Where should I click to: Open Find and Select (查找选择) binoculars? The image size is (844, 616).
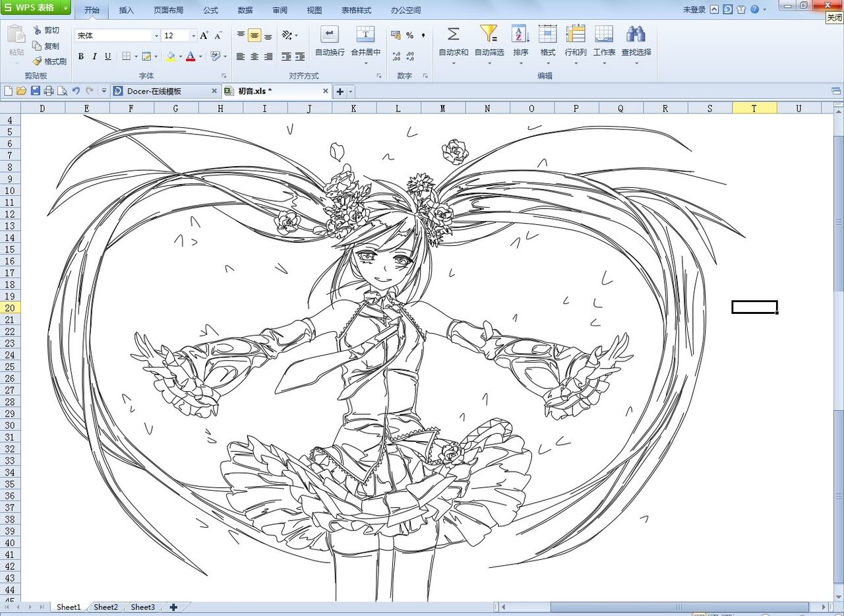click(x=636, y=34)
